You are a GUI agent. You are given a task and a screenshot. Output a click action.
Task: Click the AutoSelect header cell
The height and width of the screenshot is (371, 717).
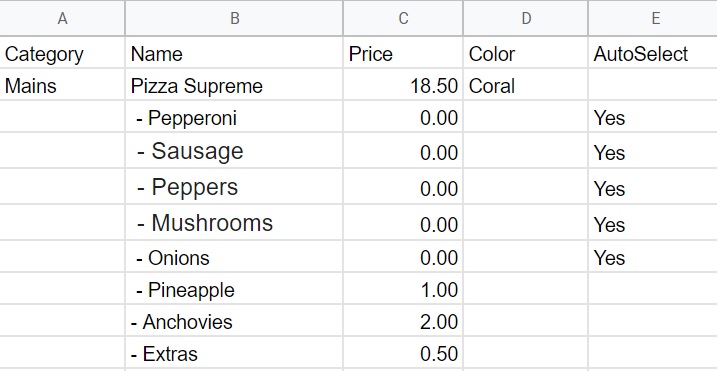(x=653, y=53)
